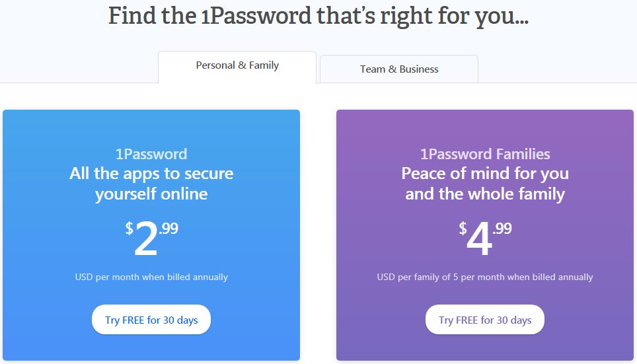The image size is (637, 364).
Task: Click the $4.99 family plan price
Action: point(485,238)
